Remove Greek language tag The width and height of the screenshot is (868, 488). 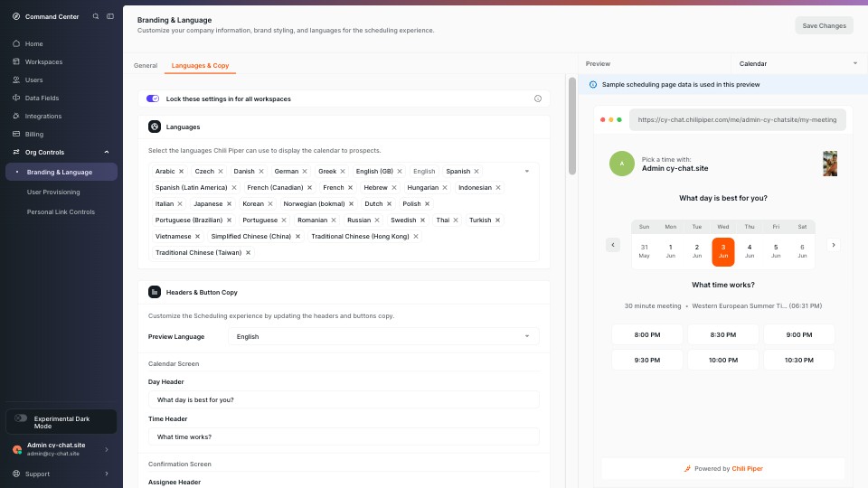pyautogui.click(x=343, y=172)
